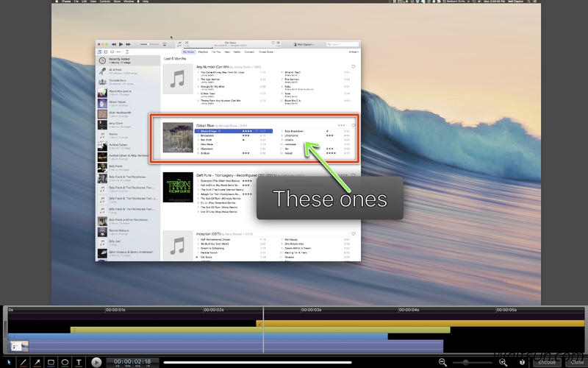Click the timecode display field
Viewport: 588px width, 368px height.
[x=132, y=362]
